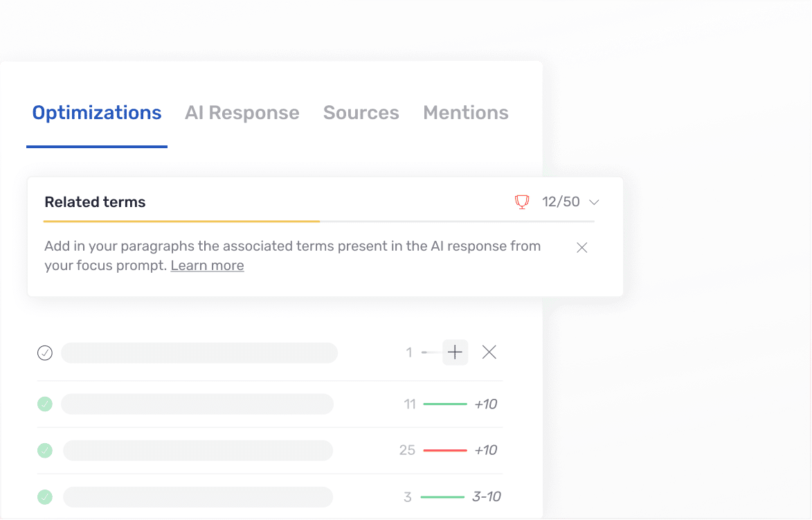
Task: Click the trophy score icon
Action: [x=522, y=201]
